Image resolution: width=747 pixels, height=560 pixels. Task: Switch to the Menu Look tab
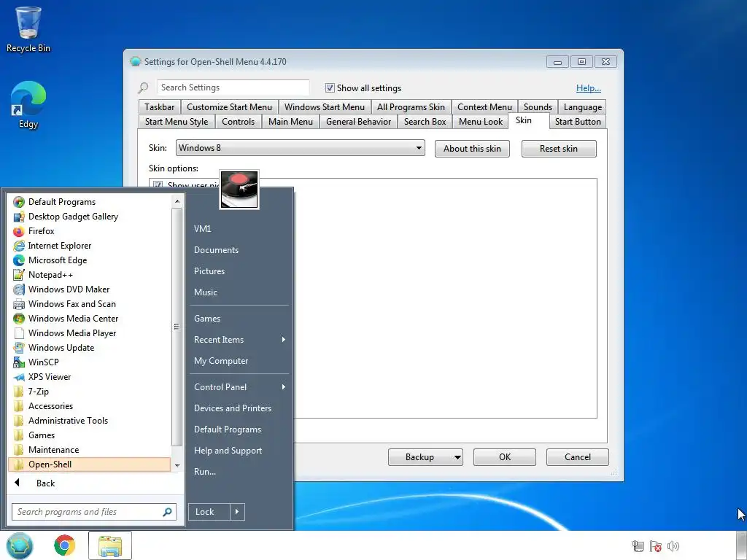pos(481,122)
